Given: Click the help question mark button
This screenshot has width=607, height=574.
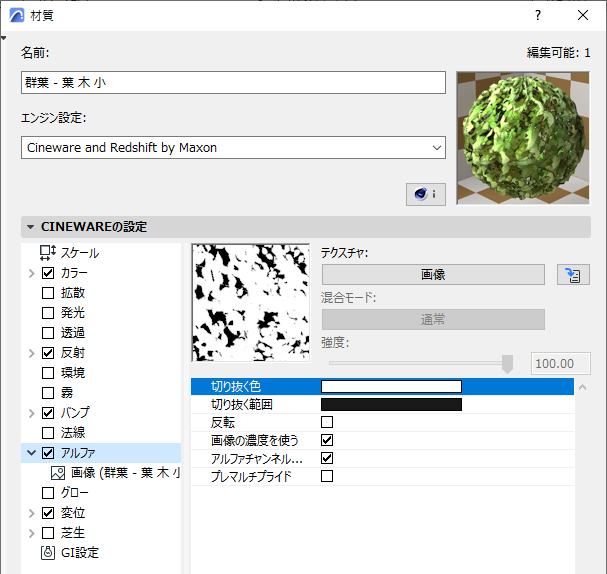Looking at the screenshot, I should [x=538, y=15].
